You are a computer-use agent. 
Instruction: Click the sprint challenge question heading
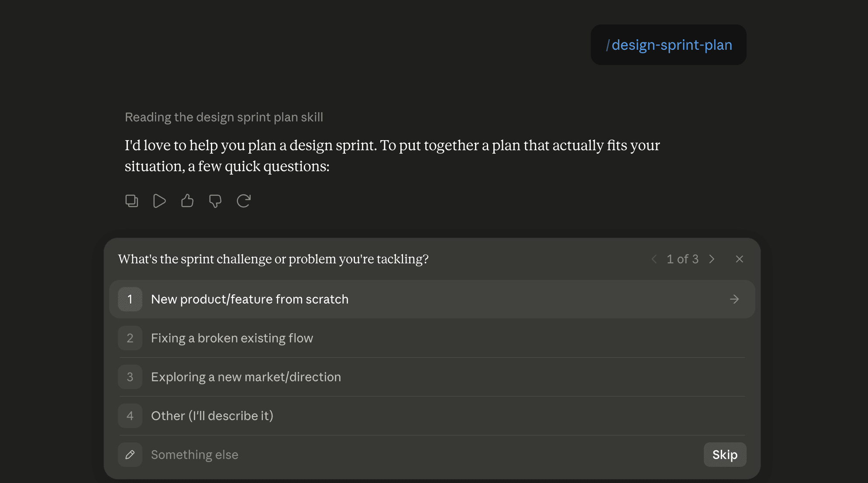point(273,259)
